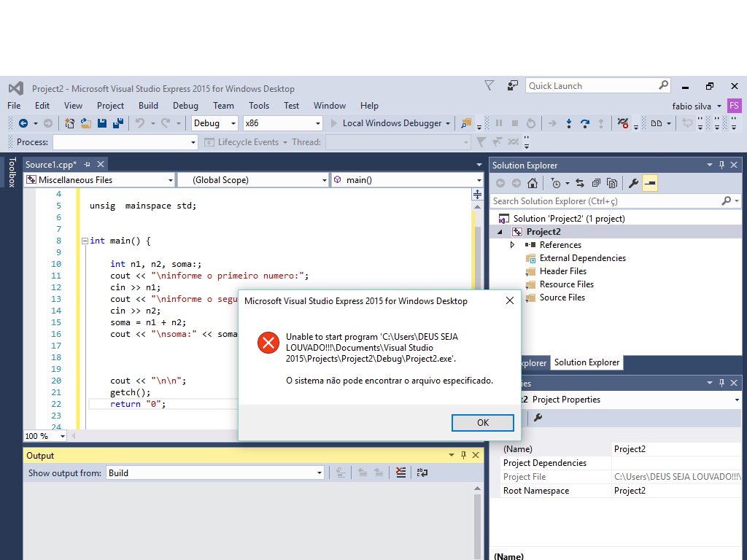The height and width of the screenshot is (560, 747).
Task: Select the External Dependencies node
Action: click(x=582, y=258)
